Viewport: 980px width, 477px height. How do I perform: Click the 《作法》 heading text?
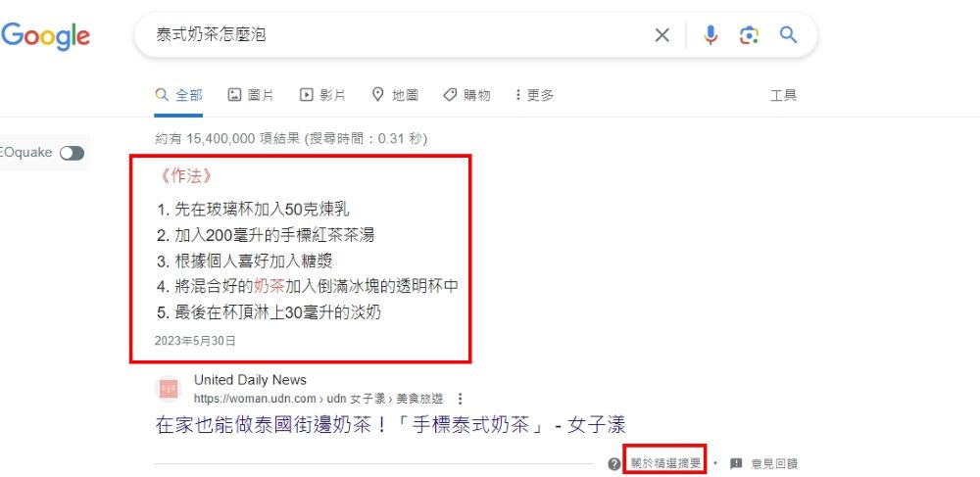(185, 176)
